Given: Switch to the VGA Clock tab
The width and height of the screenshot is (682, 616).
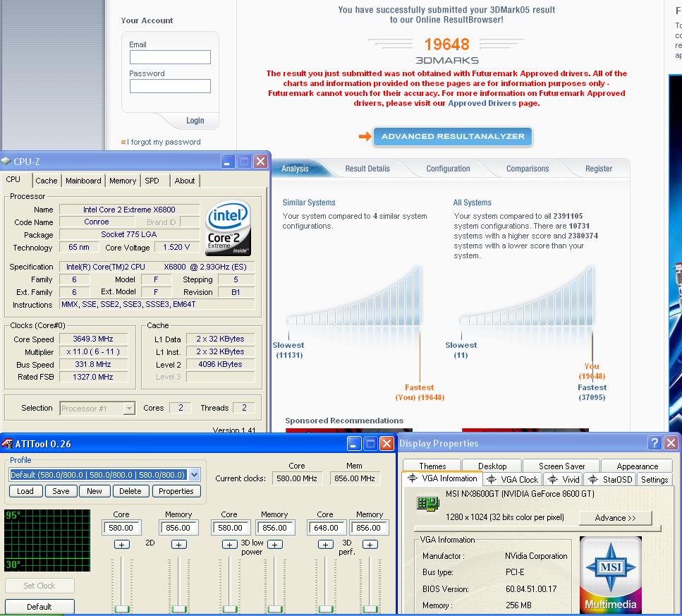Looking at the screenshot, I should click(x=513, y=479).
